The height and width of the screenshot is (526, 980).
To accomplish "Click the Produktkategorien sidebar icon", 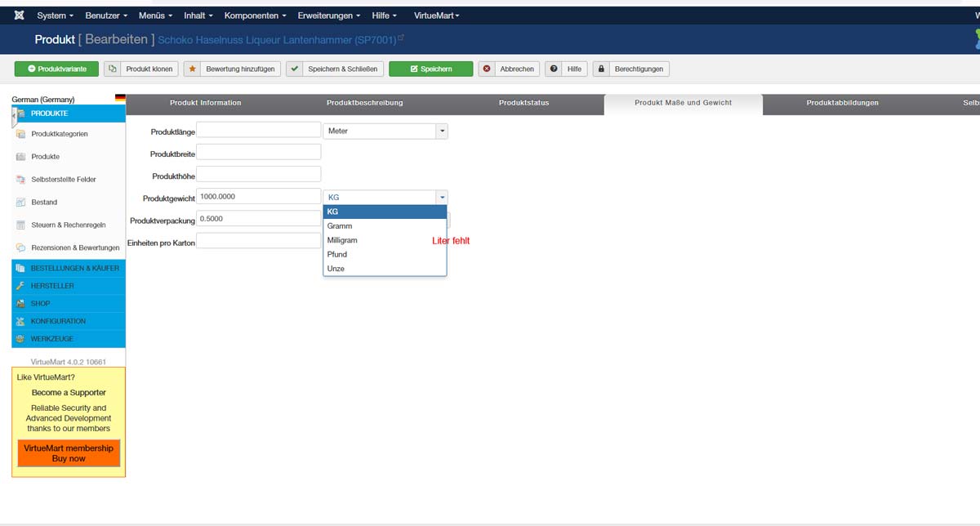I will [21, 134].
